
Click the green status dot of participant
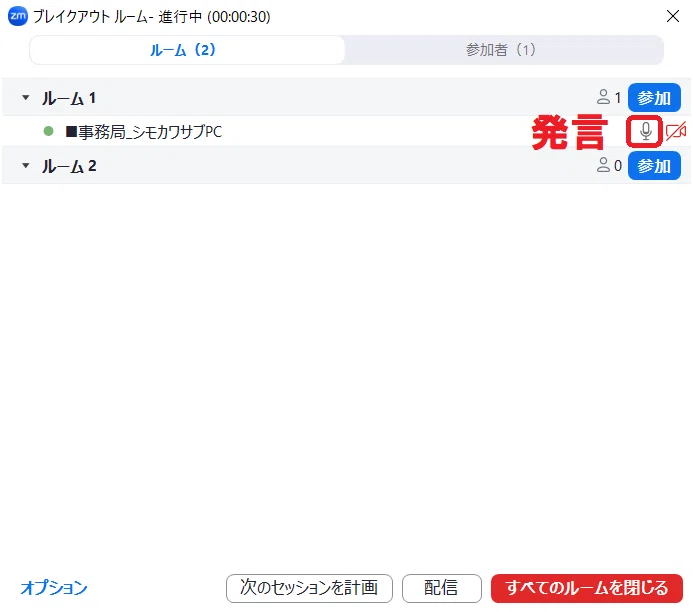[x=49, y=131]
